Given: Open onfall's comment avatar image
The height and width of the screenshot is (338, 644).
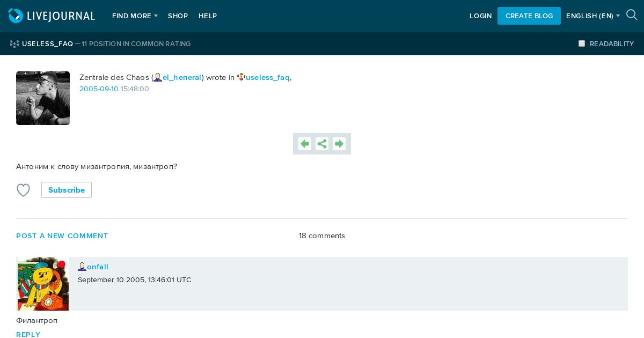Looking at the screenshot, I should 43,284.
